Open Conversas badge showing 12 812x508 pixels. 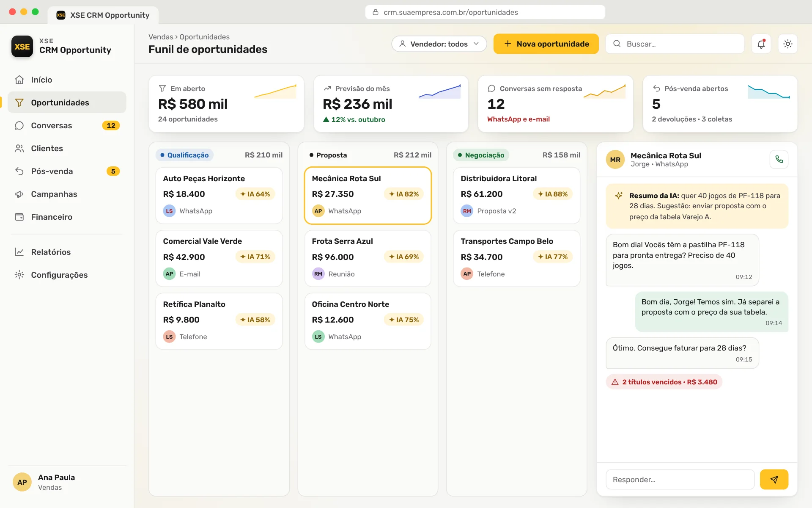(x=111, y=125)
